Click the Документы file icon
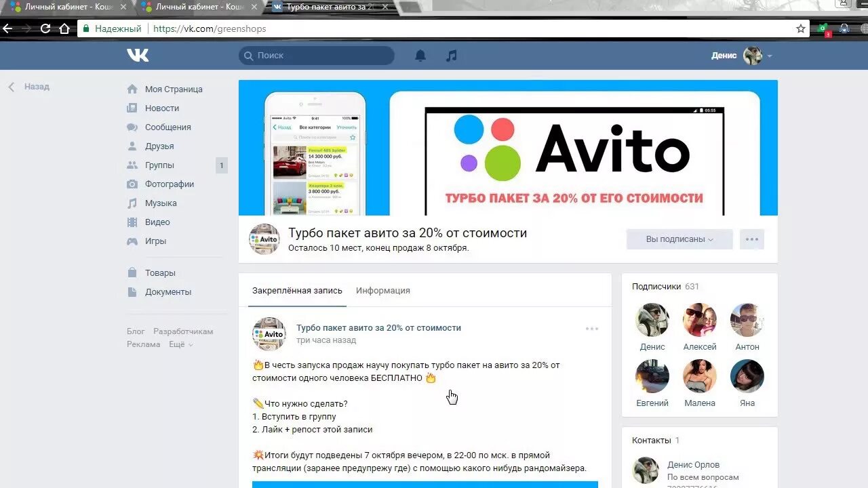 click(x=132, y=291)
